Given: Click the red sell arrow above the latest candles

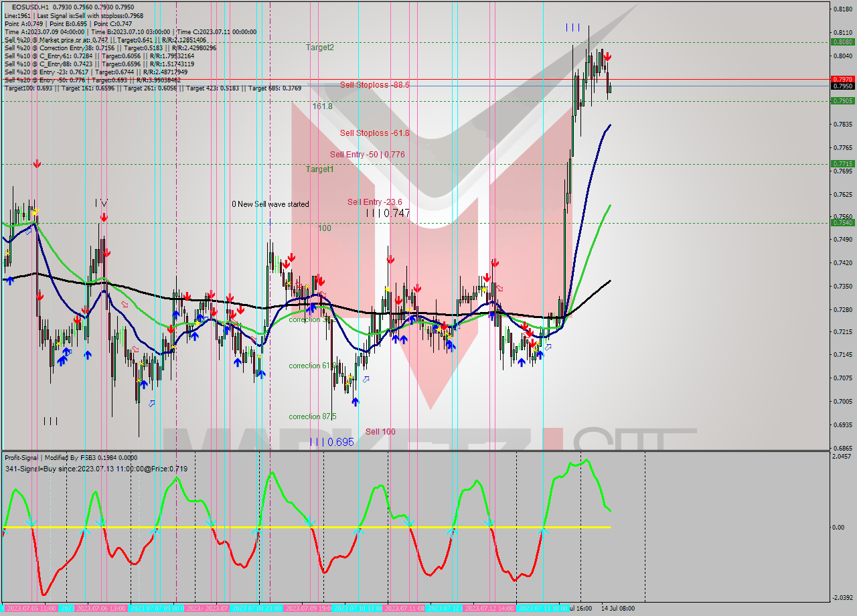Looking at the screenshot, I should click(607, 57).
